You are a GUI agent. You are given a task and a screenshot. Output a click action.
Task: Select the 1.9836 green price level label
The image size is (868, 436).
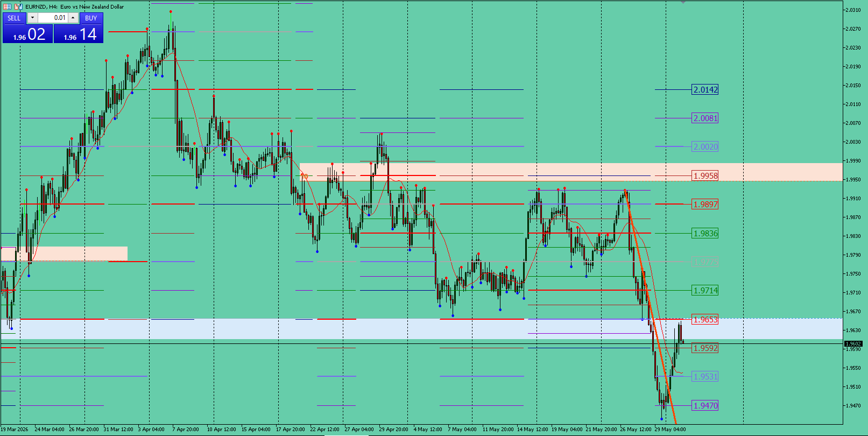(705, 233)
